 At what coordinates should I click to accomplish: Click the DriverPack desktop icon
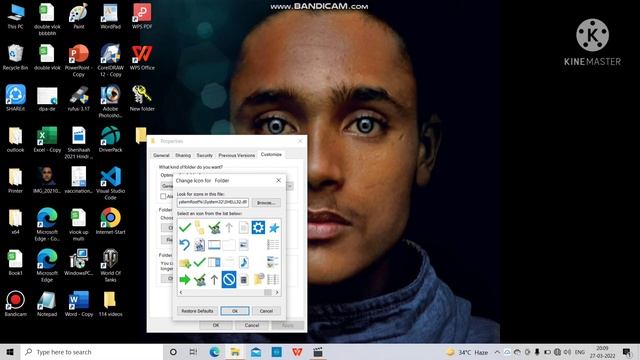click(110, 139)
